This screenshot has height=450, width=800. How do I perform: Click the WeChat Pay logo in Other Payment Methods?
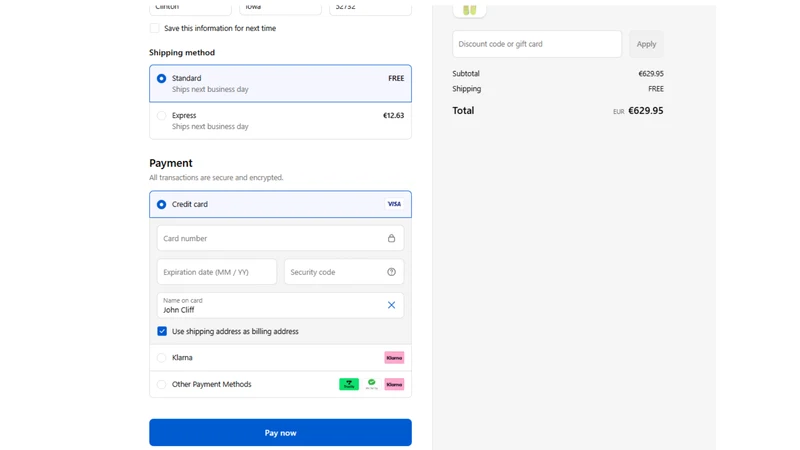point(371,384)
